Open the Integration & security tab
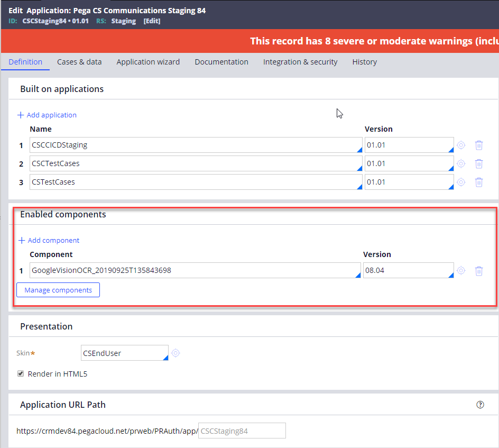 (300, 62)
